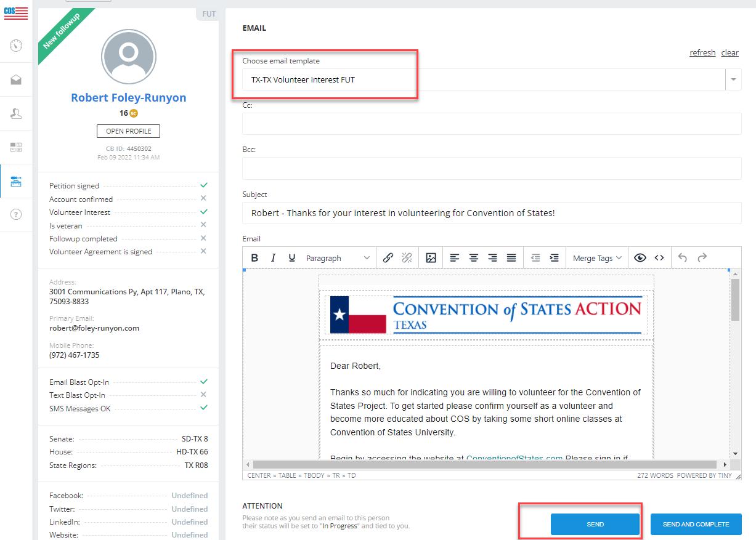Open the mail envelope icon in sidebar
Screen dimensions: 756x540
[17, 80]
